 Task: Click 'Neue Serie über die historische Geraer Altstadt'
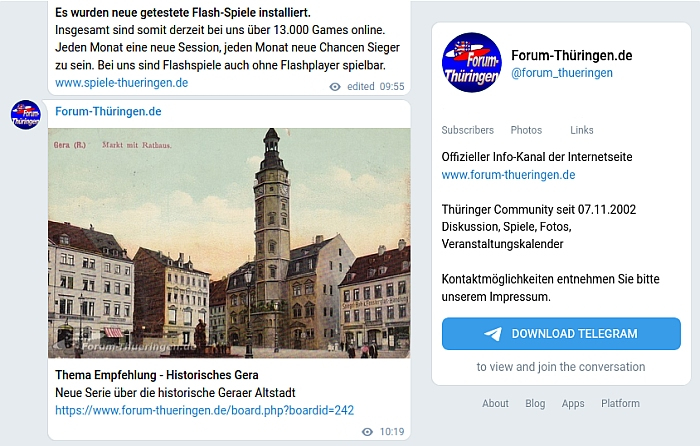(x=175, y=393)
